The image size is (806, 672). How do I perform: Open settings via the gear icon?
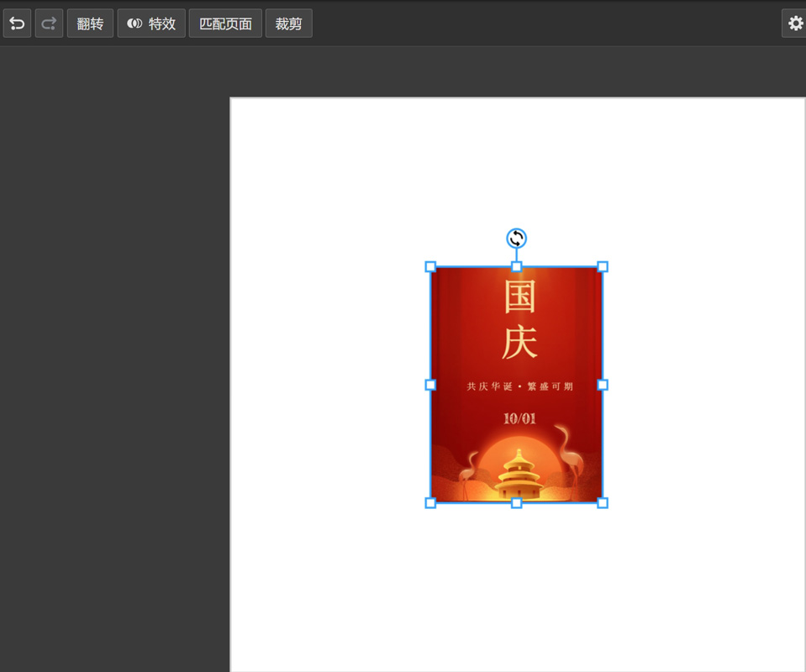(x=795, y=24)
